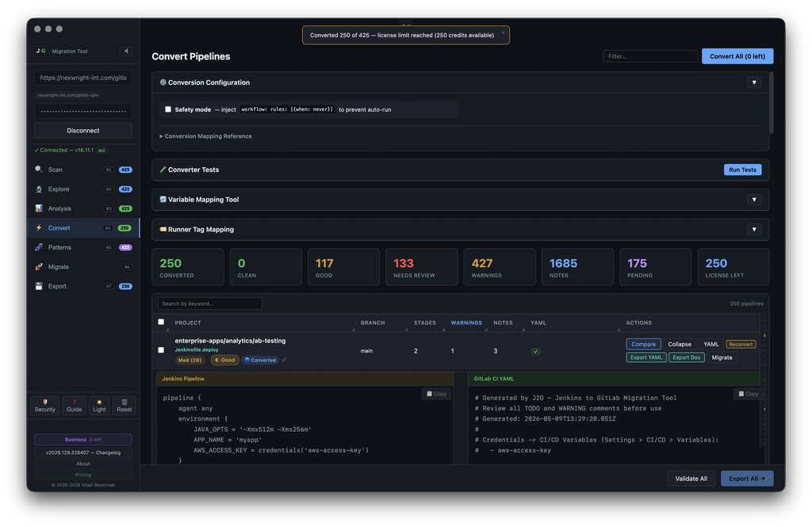Click the Export All button

[x=747, y=479]
